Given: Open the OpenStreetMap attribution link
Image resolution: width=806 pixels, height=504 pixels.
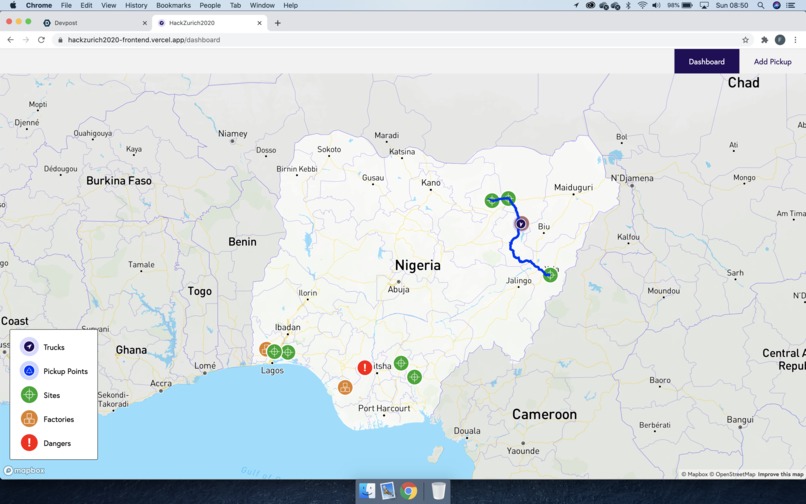Looking at the screenshot, I should click(x=732, y=474).
